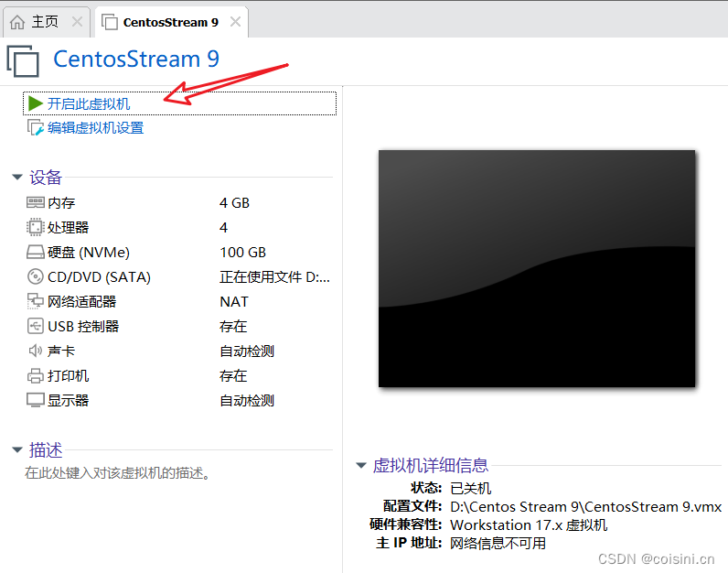Click the description field 在此处键入对该虚拟机的描述
Image resolution: width=728 pixels, height=573 pixels.
point(117,472)
